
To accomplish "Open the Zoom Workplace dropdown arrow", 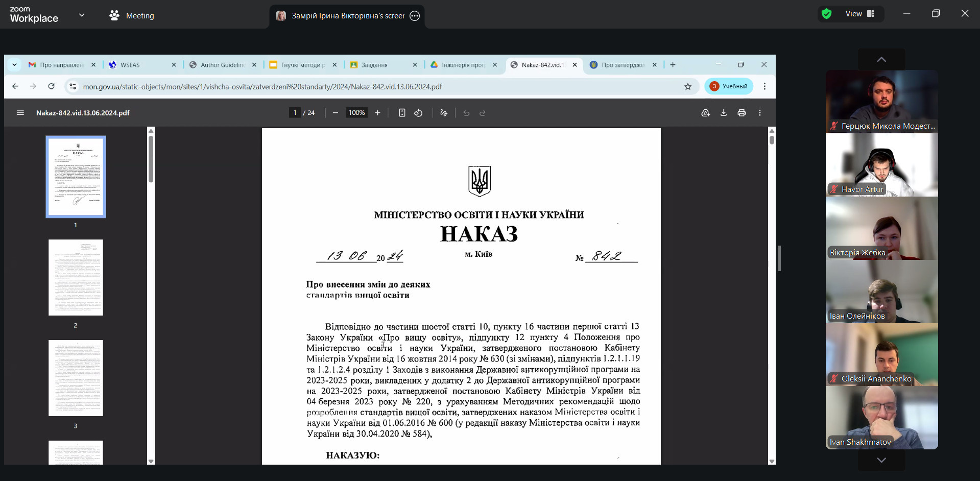I will [82, 15].
